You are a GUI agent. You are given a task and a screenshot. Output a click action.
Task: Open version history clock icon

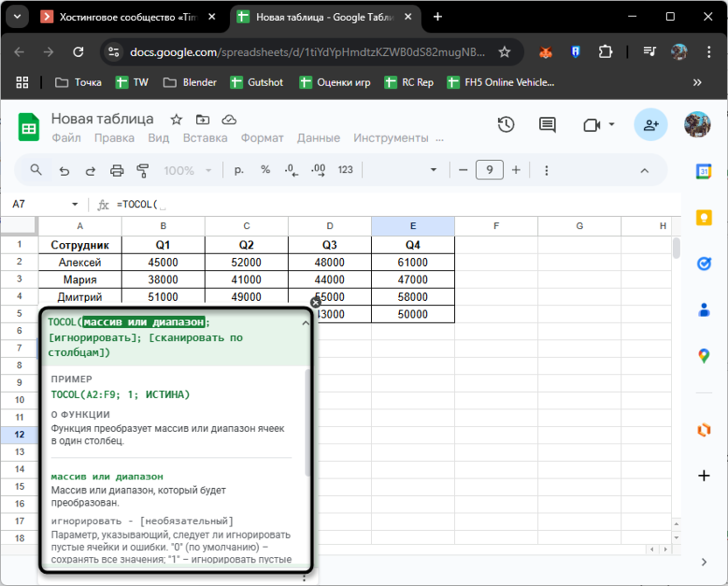[506, 125]
